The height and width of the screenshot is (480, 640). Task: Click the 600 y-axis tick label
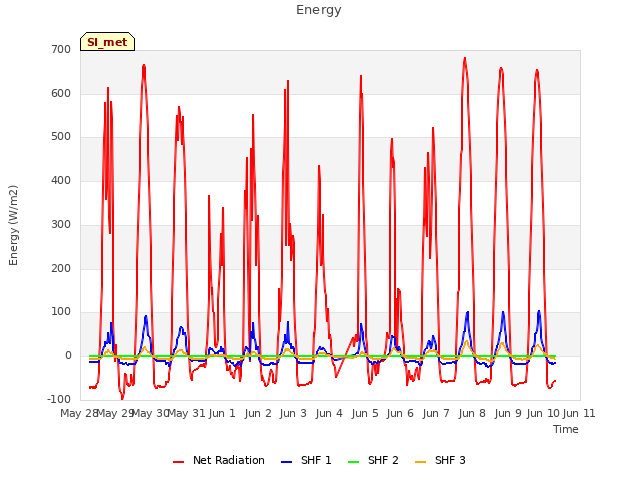click(x=61, y=93)
